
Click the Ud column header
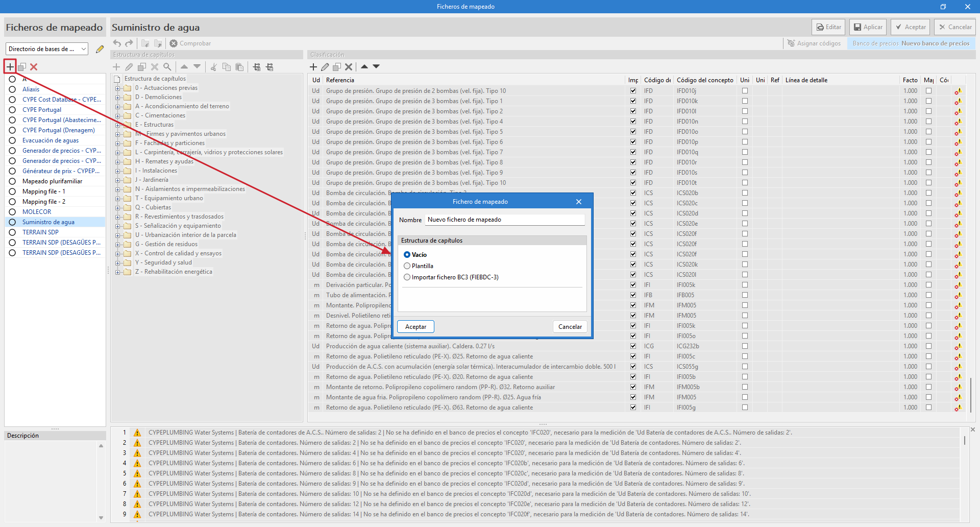[x=316, y=80]
